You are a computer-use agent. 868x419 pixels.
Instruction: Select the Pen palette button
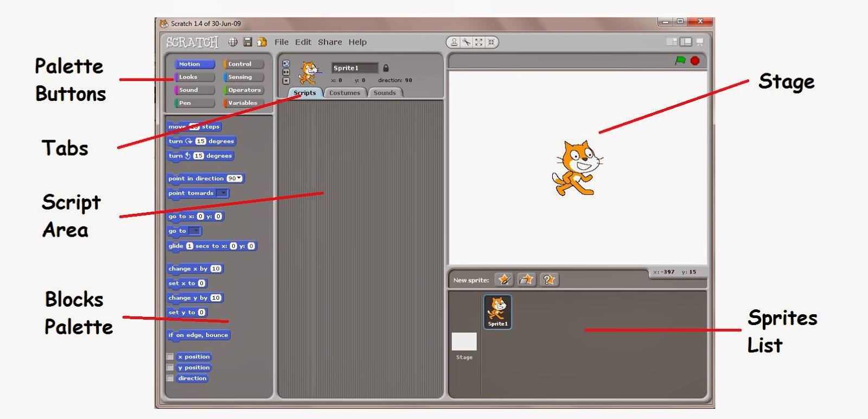(x=194, y=103)
